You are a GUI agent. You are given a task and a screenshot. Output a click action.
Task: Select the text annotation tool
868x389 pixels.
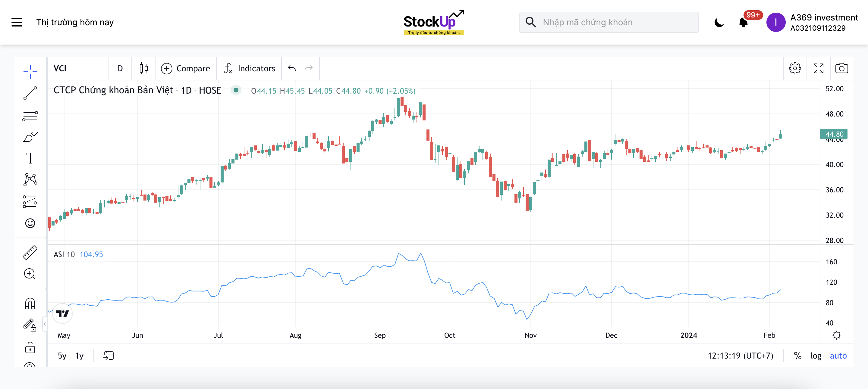point(30,158)
